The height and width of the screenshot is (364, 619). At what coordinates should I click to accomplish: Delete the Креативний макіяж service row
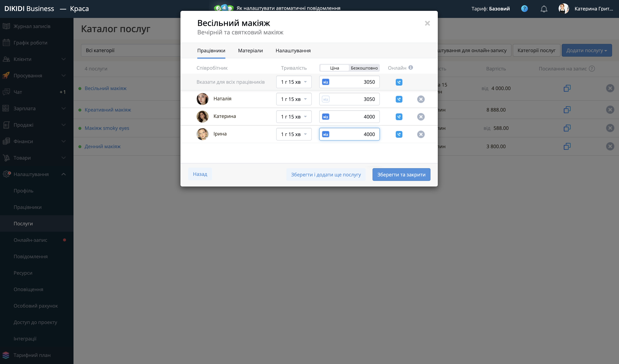click(610, 110)
